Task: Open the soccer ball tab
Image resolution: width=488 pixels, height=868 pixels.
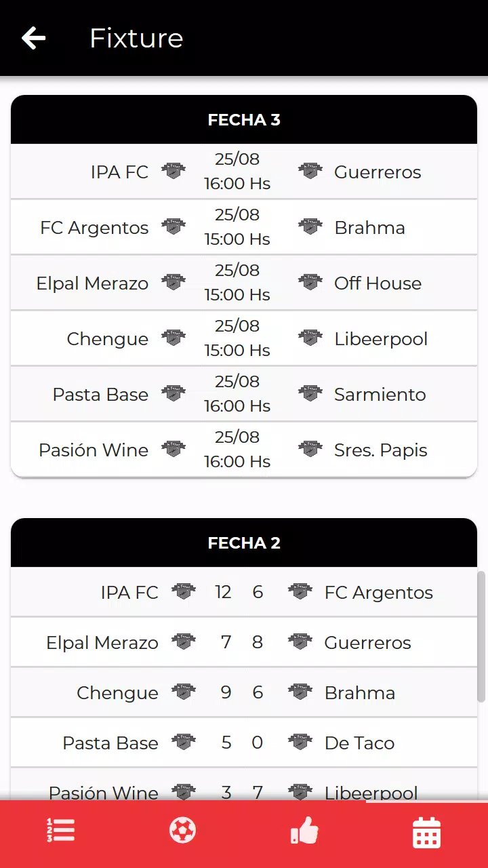Action: (x=183, y=830)
